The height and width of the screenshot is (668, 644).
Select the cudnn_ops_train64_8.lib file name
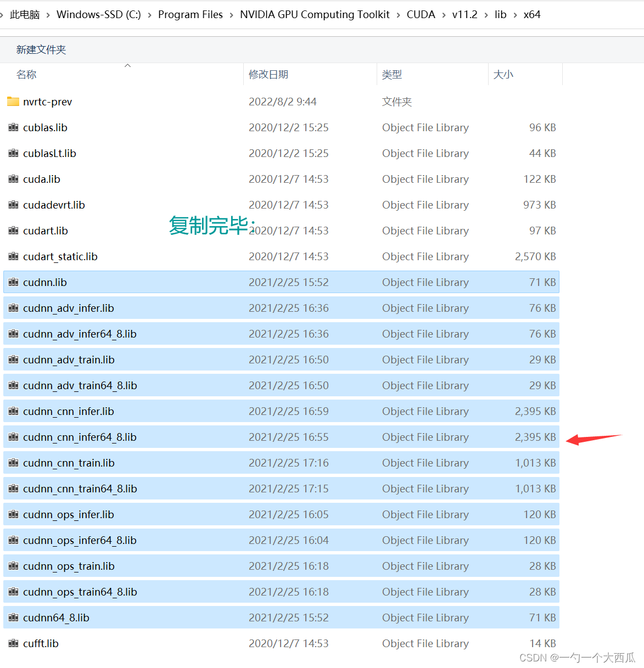point(80,592)
